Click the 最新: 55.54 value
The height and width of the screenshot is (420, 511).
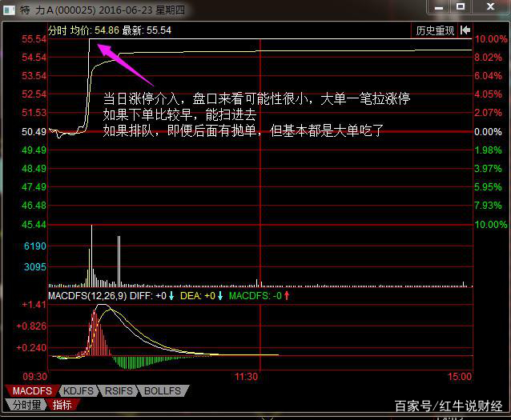pos(147,30)
